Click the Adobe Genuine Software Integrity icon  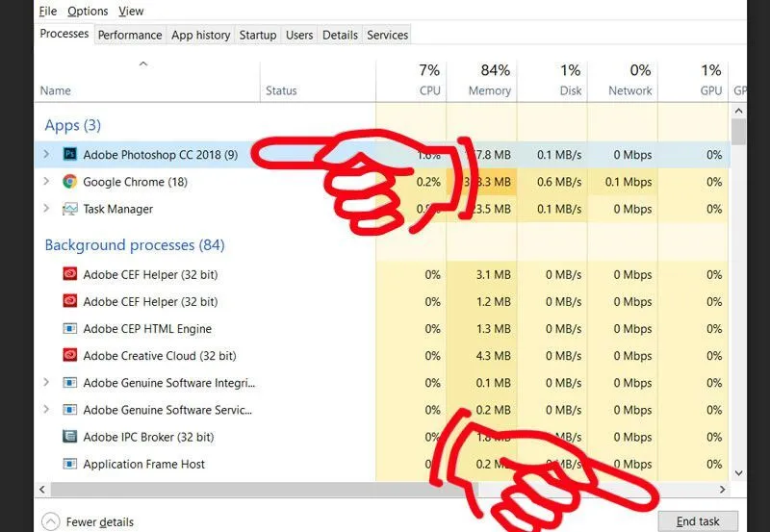[x=69, y=382]
